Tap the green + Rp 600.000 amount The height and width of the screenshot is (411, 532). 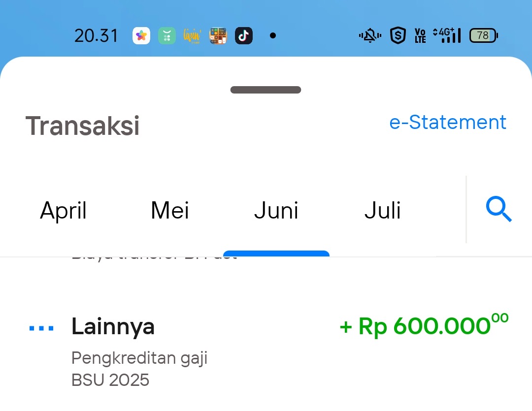(x=423, y=326)
